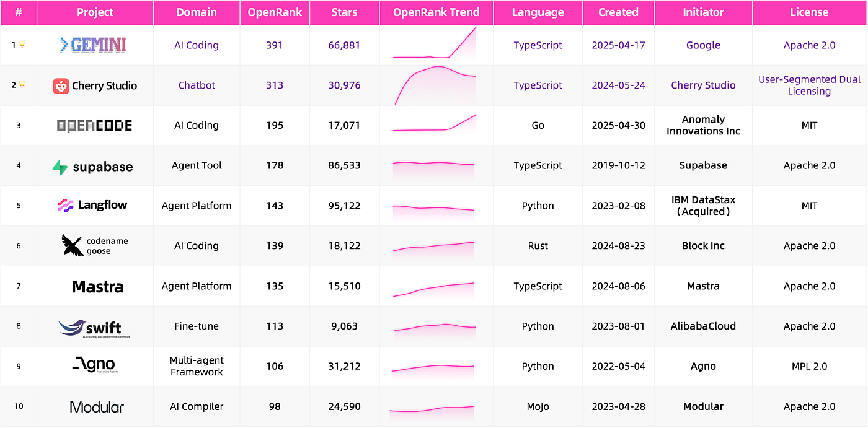Select the Multi-agent Framework domain cell
Viewport: 868px width, 428px height.
[x=197, y=366]
